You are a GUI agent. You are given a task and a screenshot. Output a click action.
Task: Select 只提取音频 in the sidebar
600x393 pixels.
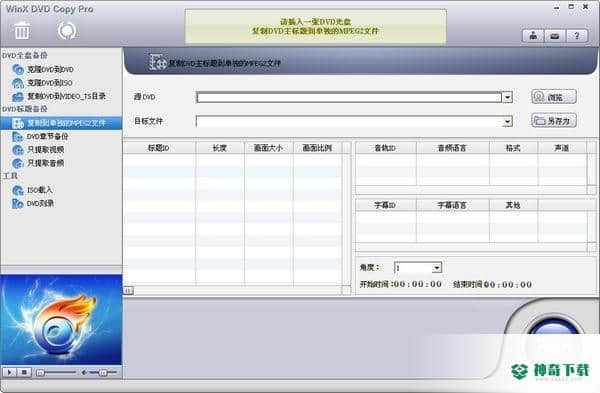[x=45, y=163]
